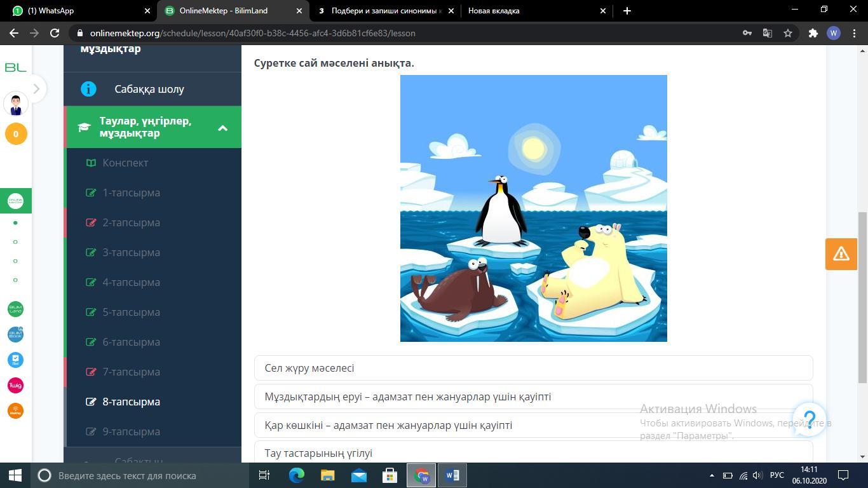Switch the РУС input language
Screen dimensions: 868x488
pos(776,475)
